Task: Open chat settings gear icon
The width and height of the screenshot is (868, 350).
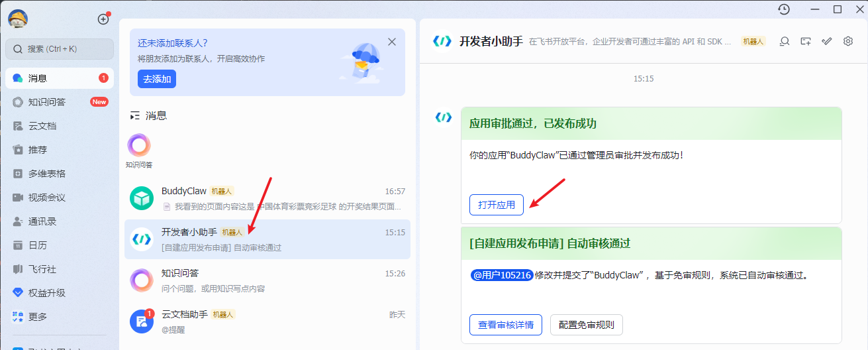Action: point(848,41)
